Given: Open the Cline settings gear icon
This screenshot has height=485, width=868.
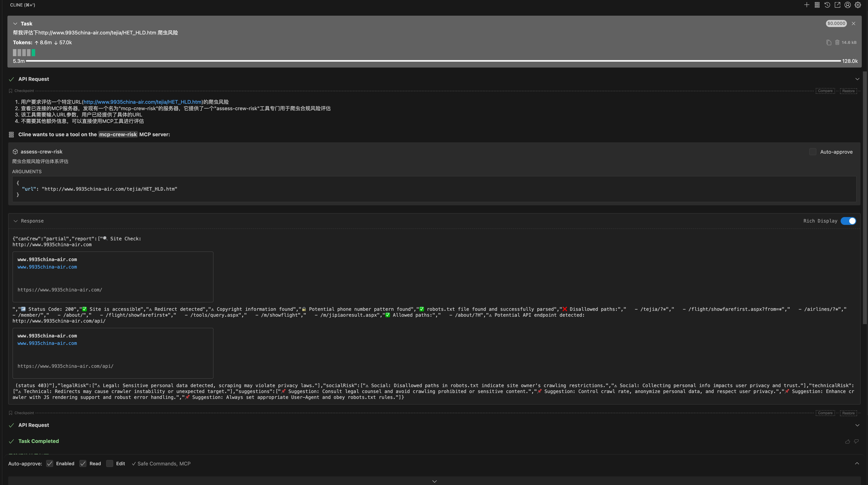Looking at the screenshot, I should pos(858,5).
